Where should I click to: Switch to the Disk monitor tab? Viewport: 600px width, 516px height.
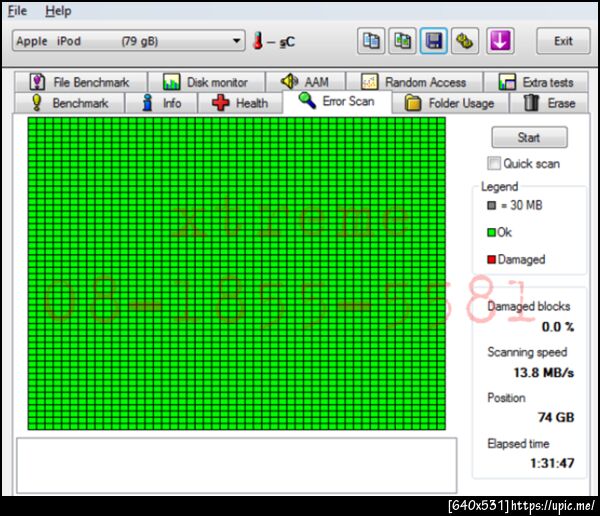point(207,82)
